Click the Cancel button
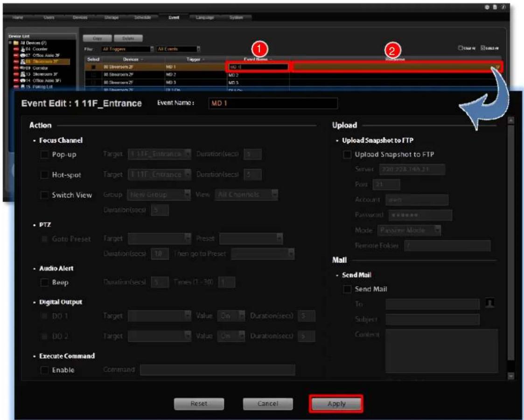524x420 pixels. tap(268, 404)
